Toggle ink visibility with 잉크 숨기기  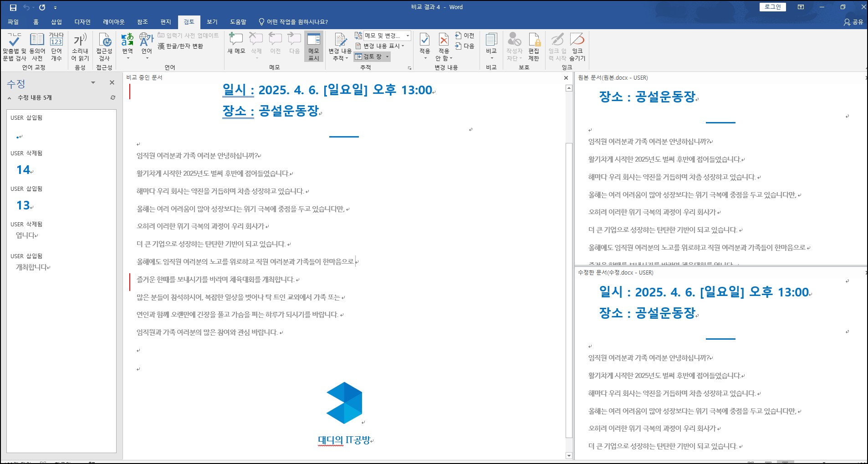(x=578, y=45)
